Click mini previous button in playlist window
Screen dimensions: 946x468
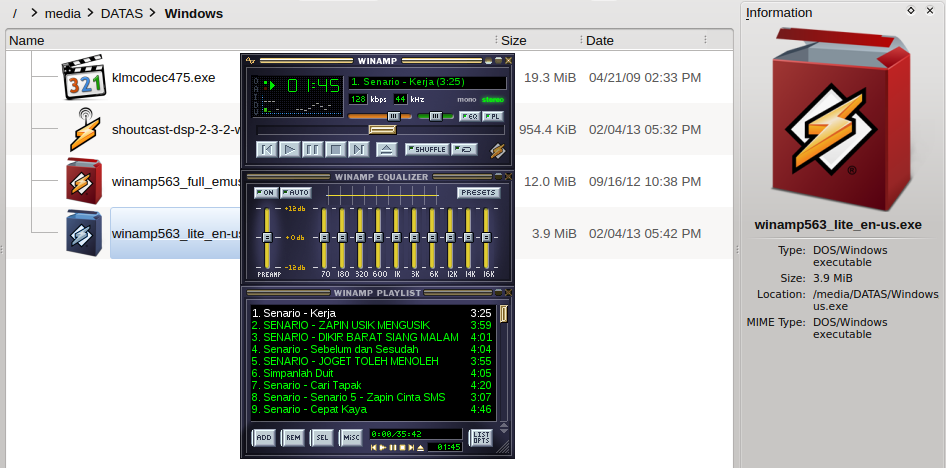click(x=374, y=447)
